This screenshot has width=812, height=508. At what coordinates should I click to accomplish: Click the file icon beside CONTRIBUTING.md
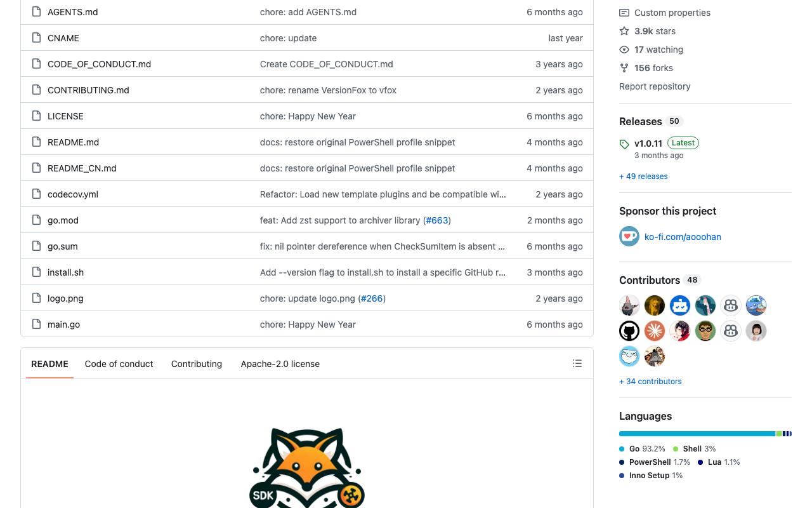[36, 90]
